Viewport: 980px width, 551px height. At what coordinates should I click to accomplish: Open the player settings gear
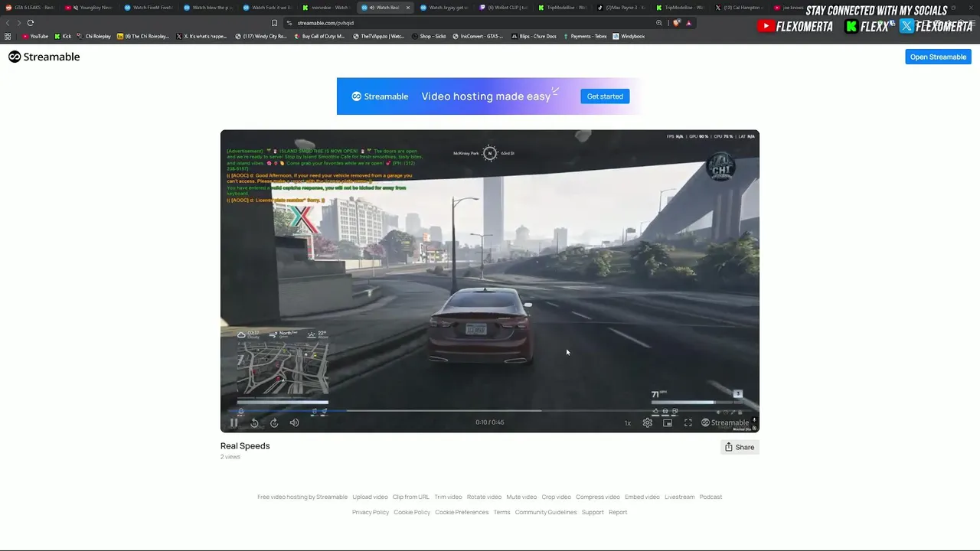(x=648, y=422)
